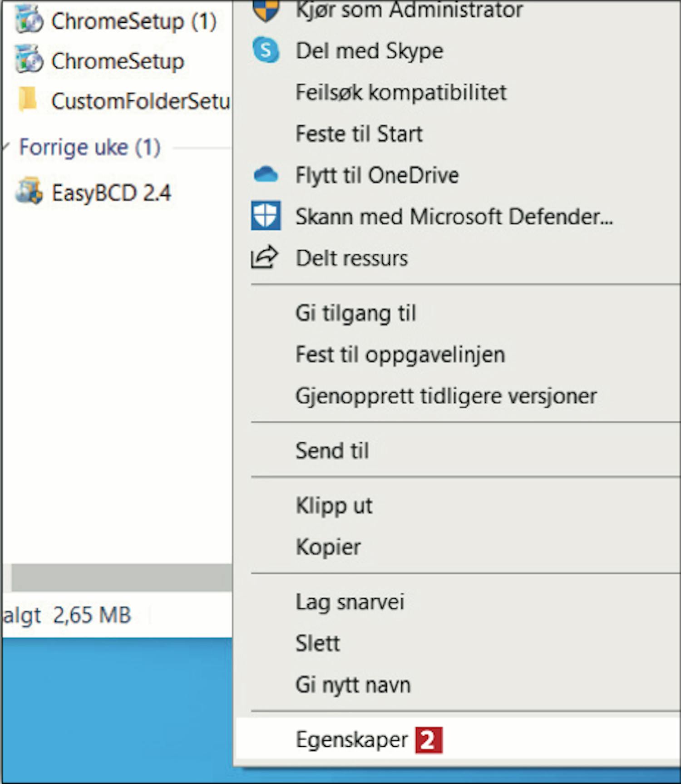Select the ChromeSetup file name
681x784 pixels.
(x=118, y=61)
